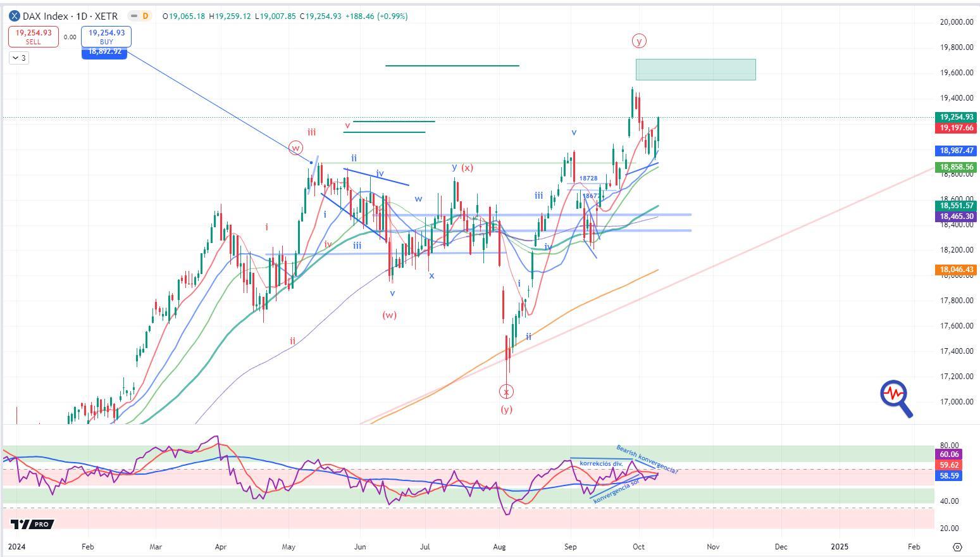This screenshot has width=980, height=557.
Task: Open the DAX Index · 1D · XETR title
Action: pos(70,16)
